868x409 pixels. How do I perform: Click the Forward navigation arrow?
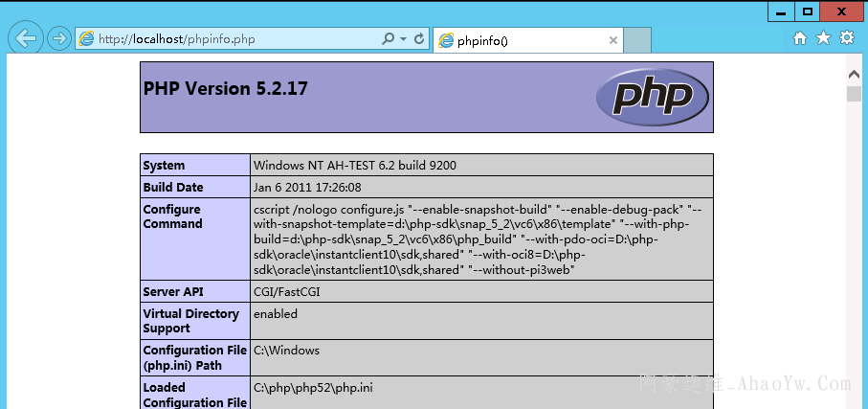[x=59, y=39]
